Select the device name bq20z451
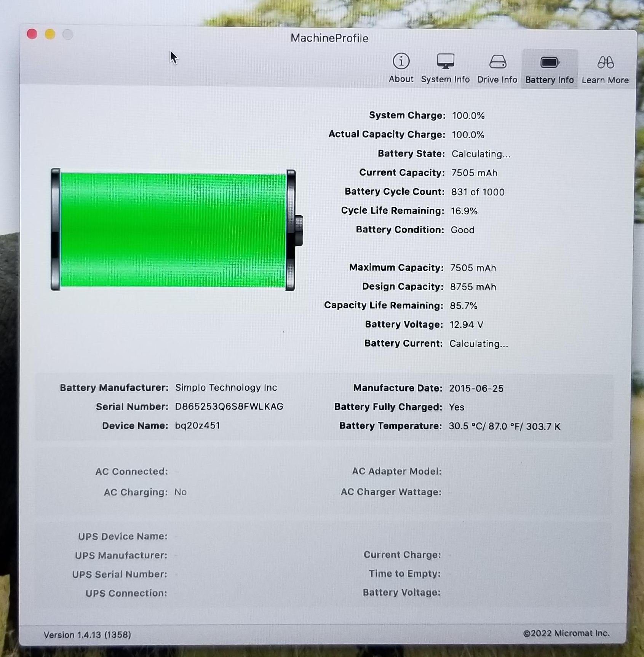Image resolution: width=644 pixels, height=657 pixels. (197, 425)
